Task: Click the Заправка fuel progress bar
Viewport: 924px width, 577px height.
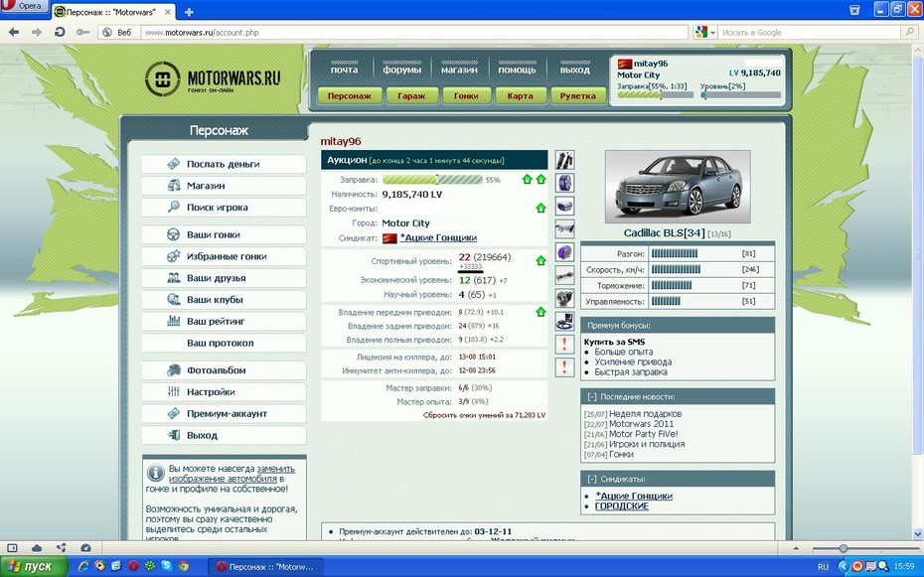Action: (x=432, y=180)
